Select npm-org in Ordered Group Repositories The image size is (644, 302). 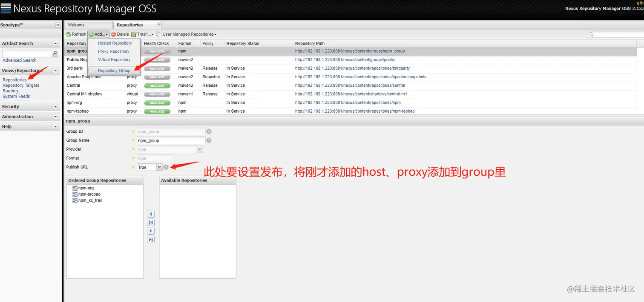click(x=86, y=188)
